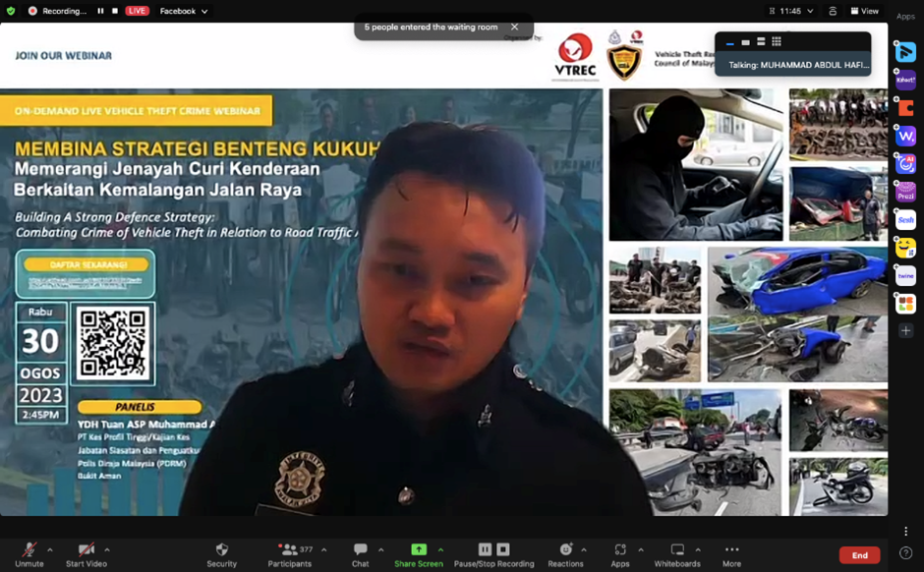Open the Prezi app in the sidebar
Image resolution: width=924 pixels, height=572 pixels.
coord(905,193)
